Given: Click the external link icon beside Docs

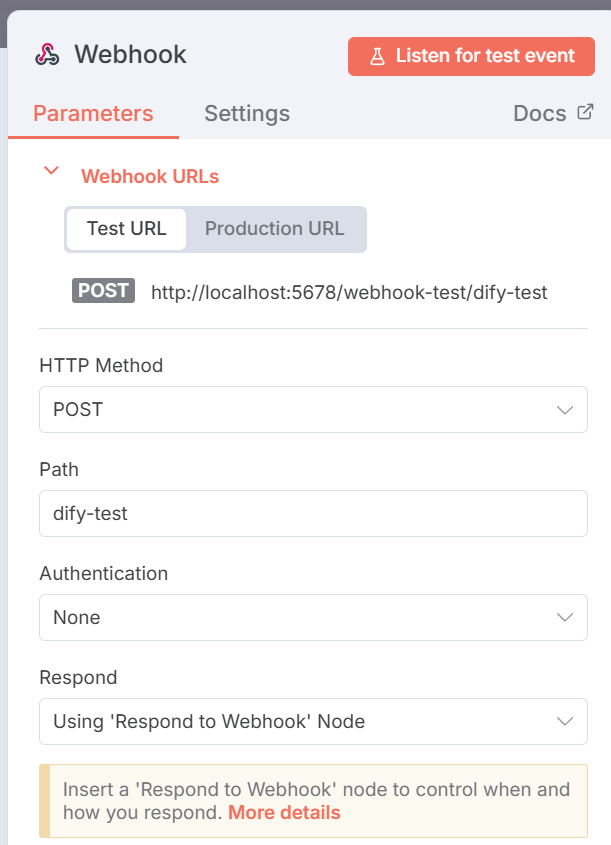Looking at the screenshot, I should click(x=585, y=112).
